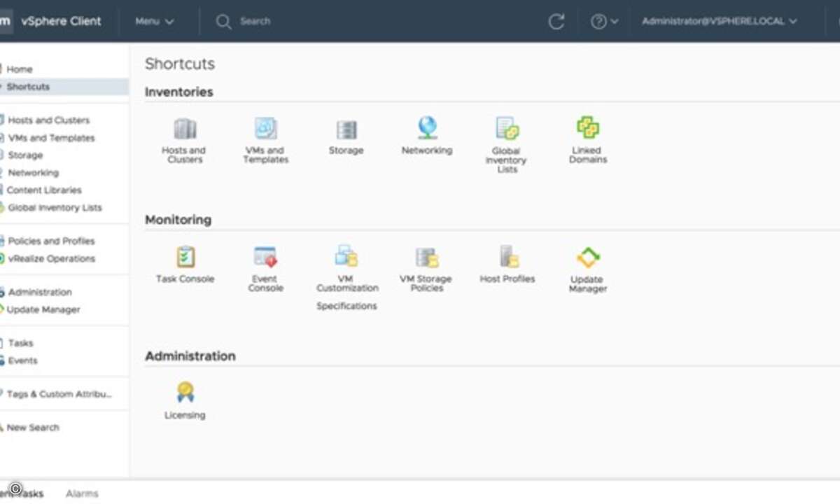Launch the Task Console icon
Screen dimensions: 840x504
[x=185, y=257]
